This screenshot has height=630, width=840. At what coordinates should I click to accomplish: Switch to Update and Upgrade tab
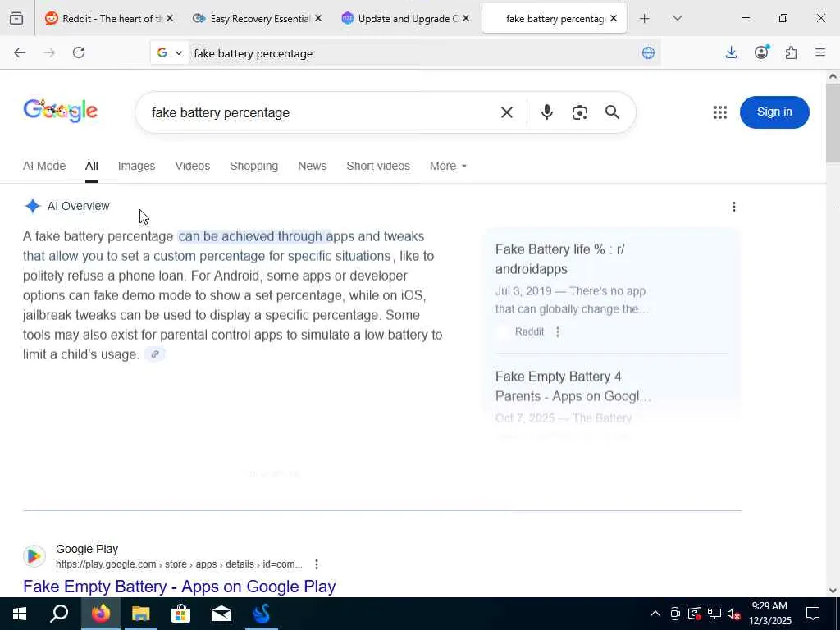pyautogui.click(x=400, y=19)
